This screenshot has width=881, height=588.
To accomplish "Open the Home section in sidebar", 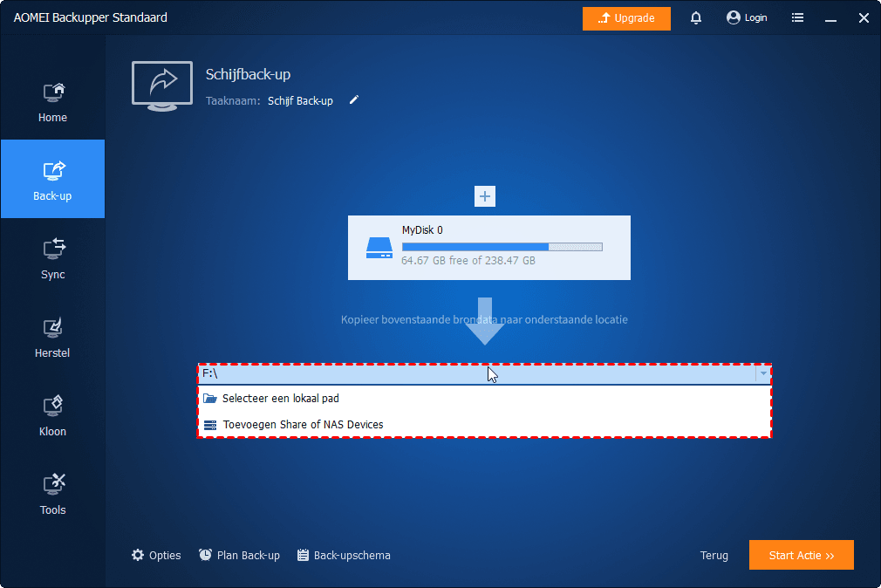I will click(53, 102).
